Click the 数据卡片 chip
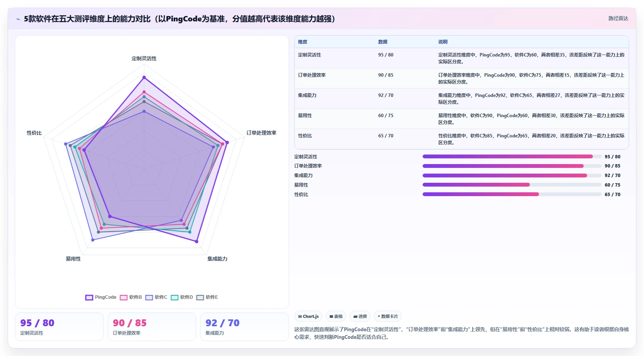The image size is (644, 356). [388, 316]
